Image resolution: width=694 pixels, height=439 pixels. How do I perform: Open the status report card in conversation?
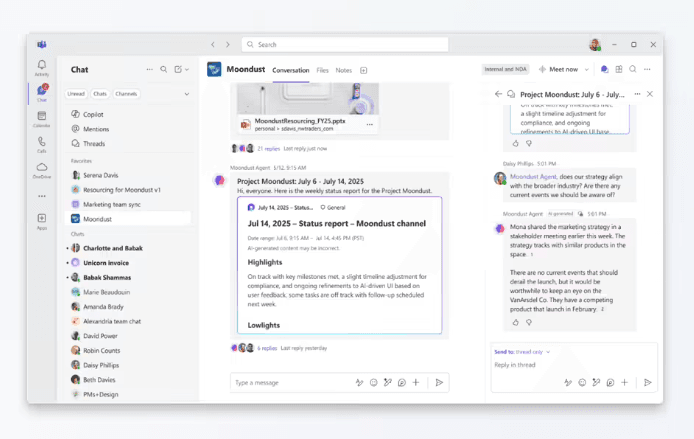[339, 265]
